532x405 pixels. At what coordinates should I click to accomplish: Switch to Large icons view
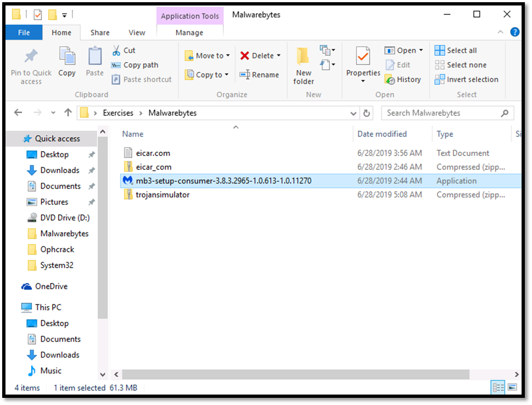(x=512, y=387)
